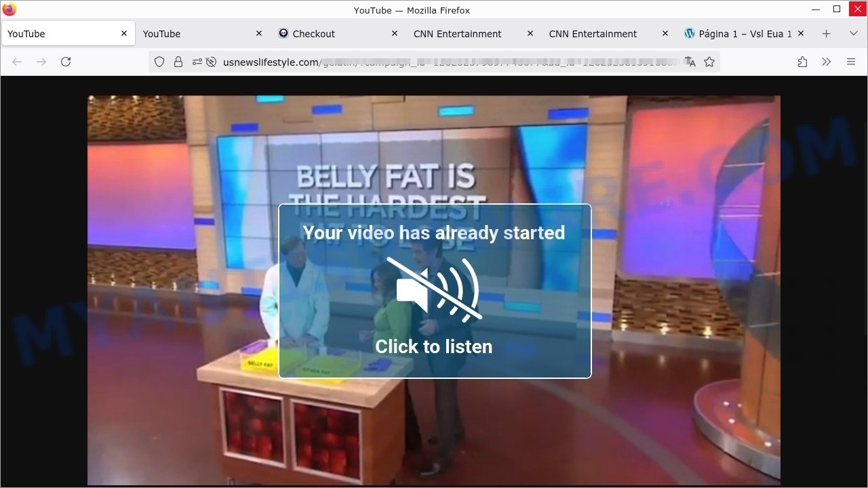
Task: Click the forward navigation arrow
Action: point(41,62)
